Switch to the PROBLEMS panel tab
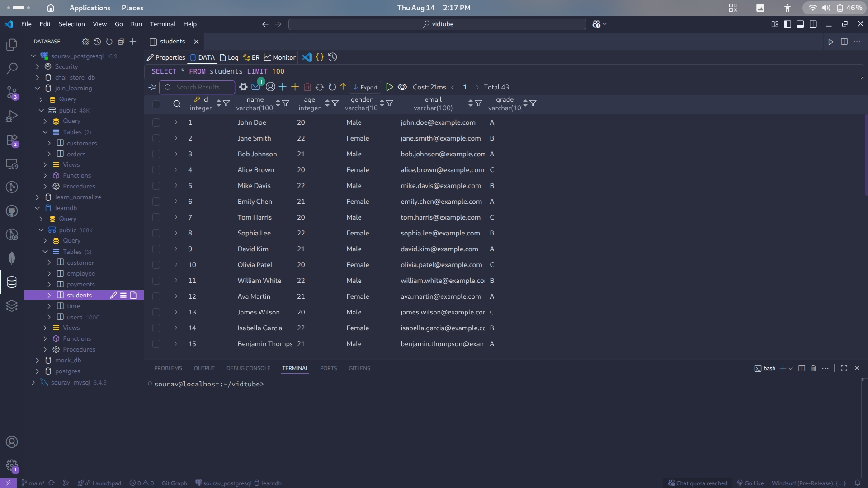 (x=168, y=368)
